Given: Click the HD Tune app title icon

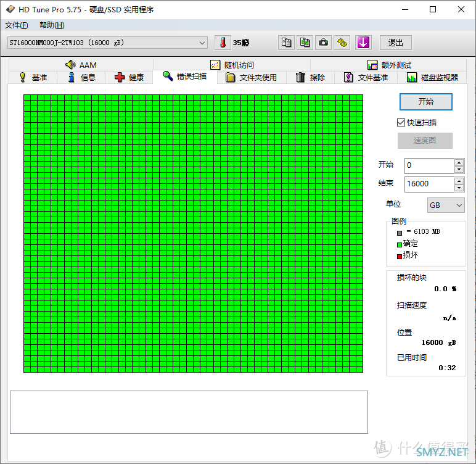Looking at the screenshot, I should [10, 9].
